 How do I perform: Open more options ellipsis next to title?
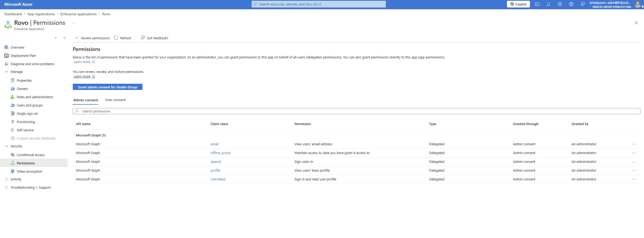pos(74,23)
